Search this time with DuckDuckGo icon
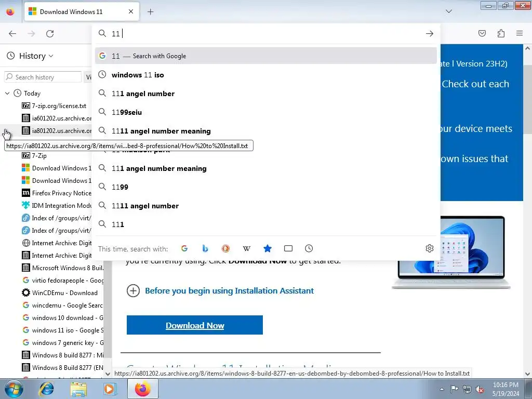This screenshot has width=532, height=399. click(225, 249)
